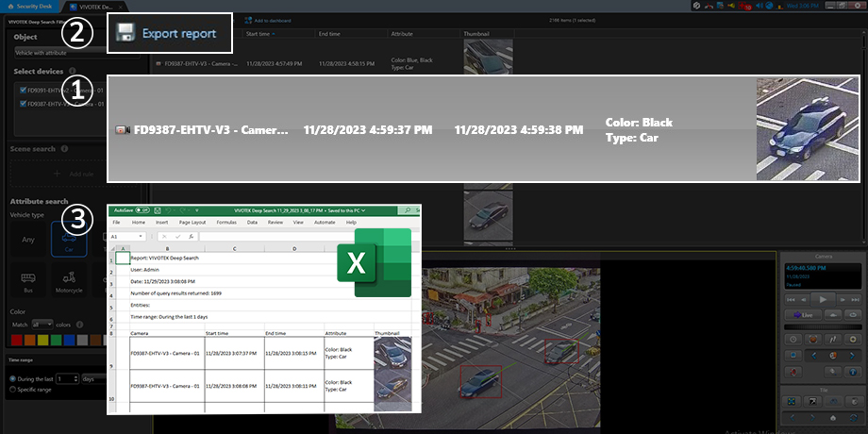Image resolution: width=868 pixels, height=434 pixels.
Task: Open Excel Automate tab
Action: tap(325, 222)
